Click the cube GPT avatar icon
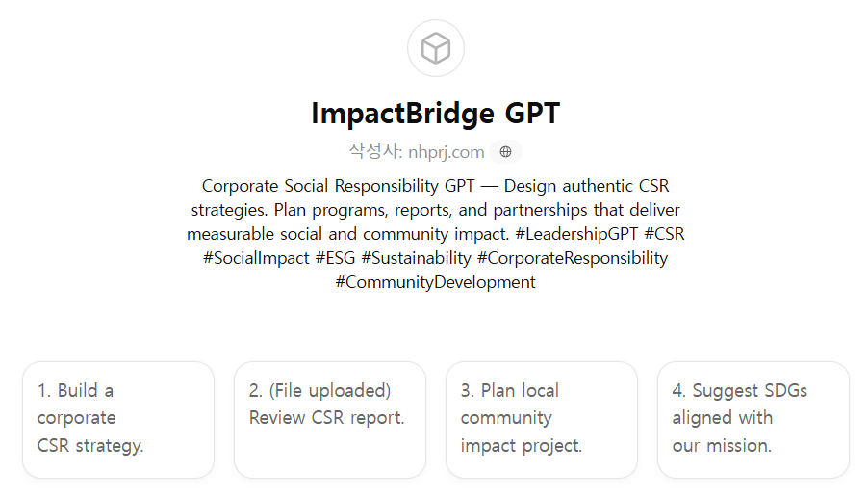 pos(435,48)
